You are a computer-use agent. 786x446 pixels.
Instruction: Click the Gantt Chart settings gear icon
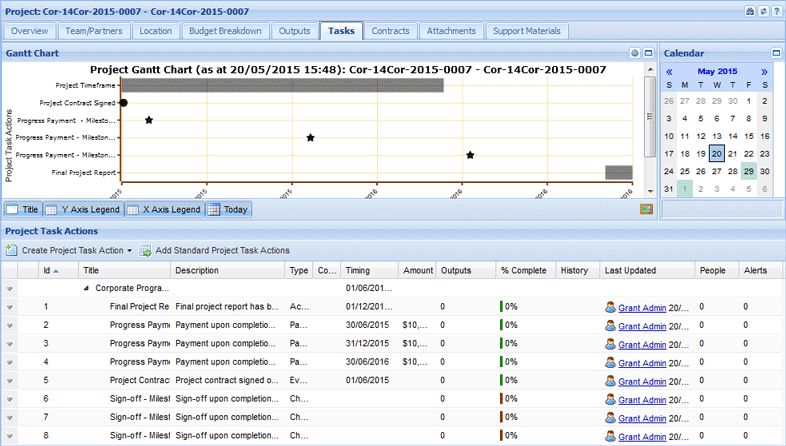[x=635, y=52]
